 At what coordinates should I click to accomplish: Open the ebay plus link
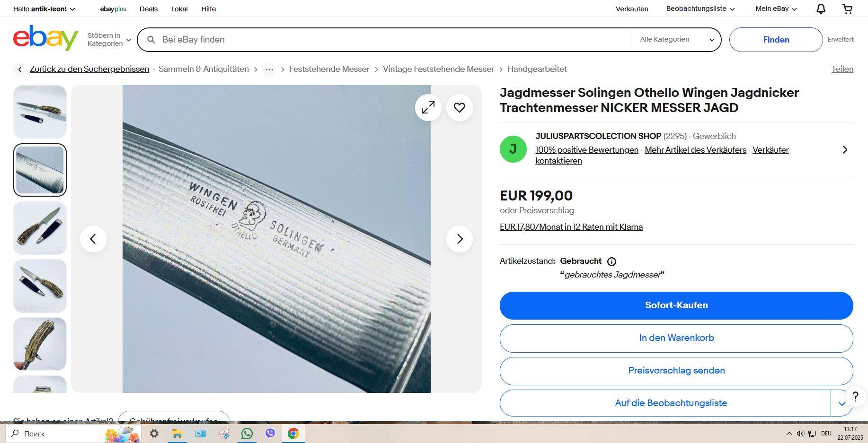[x=113, y=9]
